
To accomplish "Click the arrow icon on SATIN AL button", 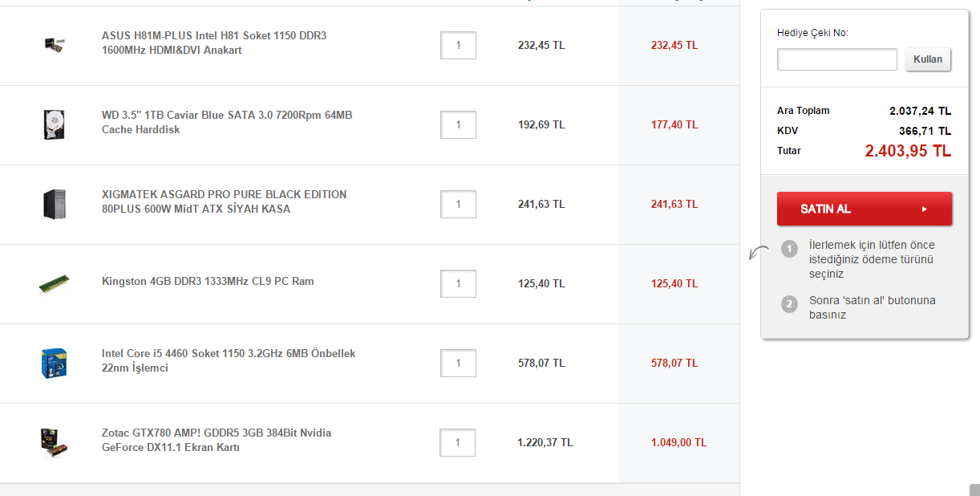I will pyautogui.click(x=924, y=209).
